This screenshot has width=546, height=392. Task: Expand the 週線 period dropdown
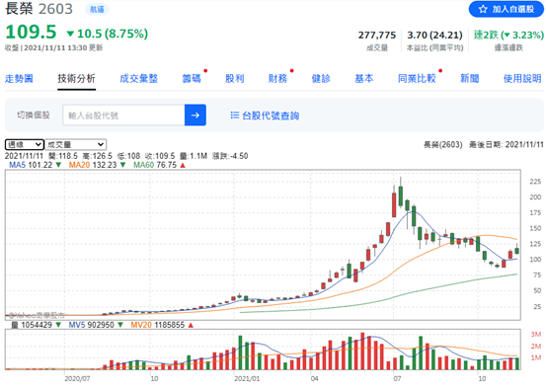click(25, 144)
